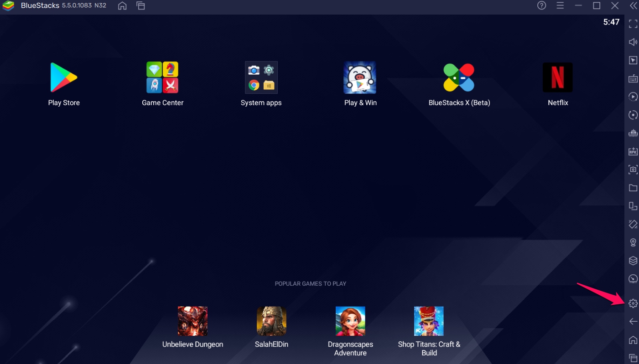Viewport: 639px width, 364px height.
Task: Open the recent apps icon in the title bar
Action: [140, 6]
